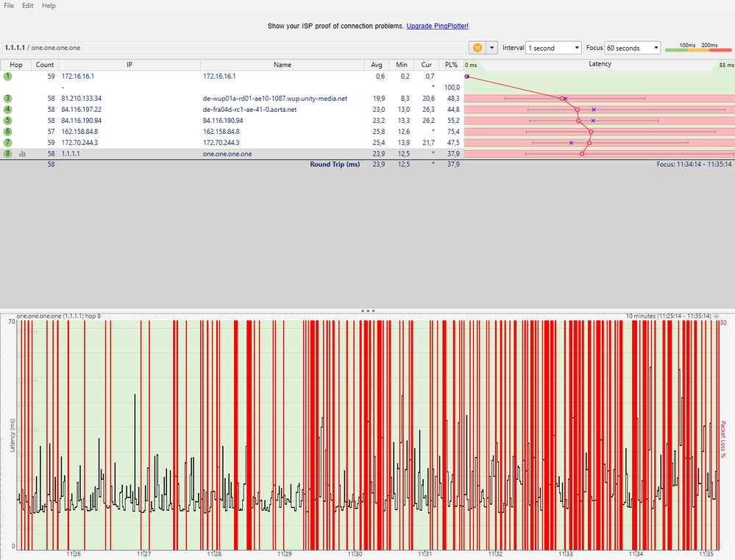This screenshot has width=735, height=560.
Task: Click the PL% column header
Action: click(451, 65)
